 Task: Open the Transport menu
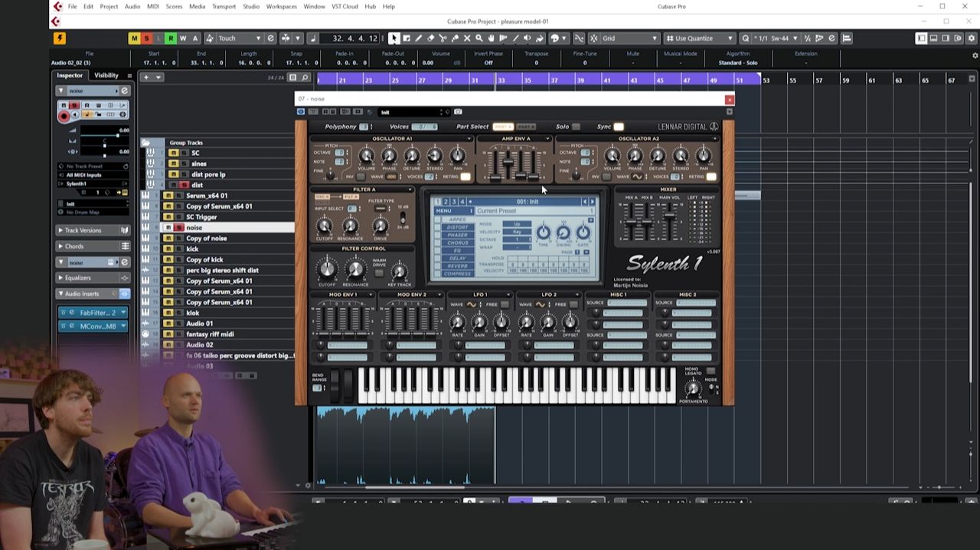tap(224, 6)
